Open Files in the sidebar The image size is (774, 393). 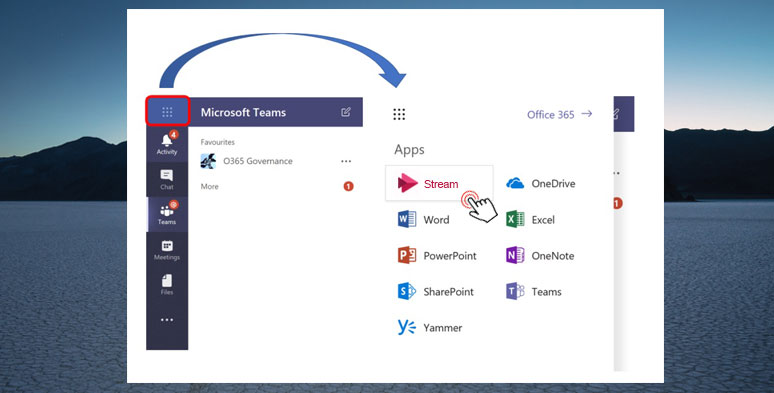click(167, 284)
